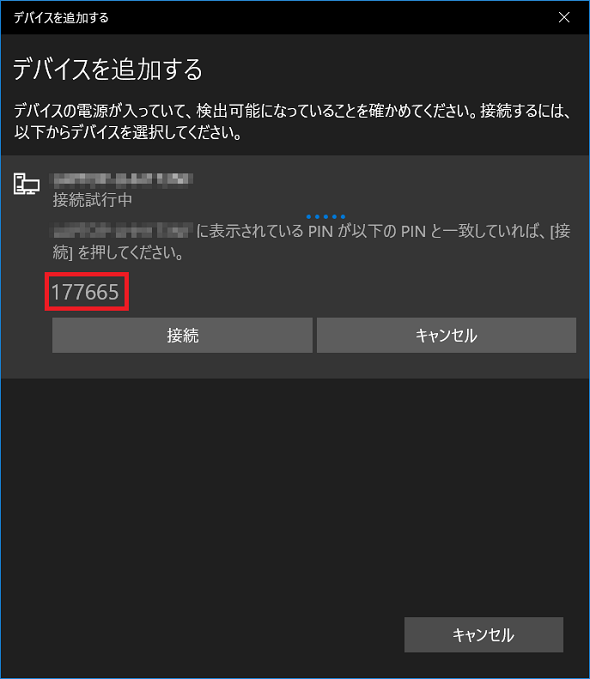This screenshot has height=679, width=590.
Task: Click the を押してください text line
Action: coord(118,252)
